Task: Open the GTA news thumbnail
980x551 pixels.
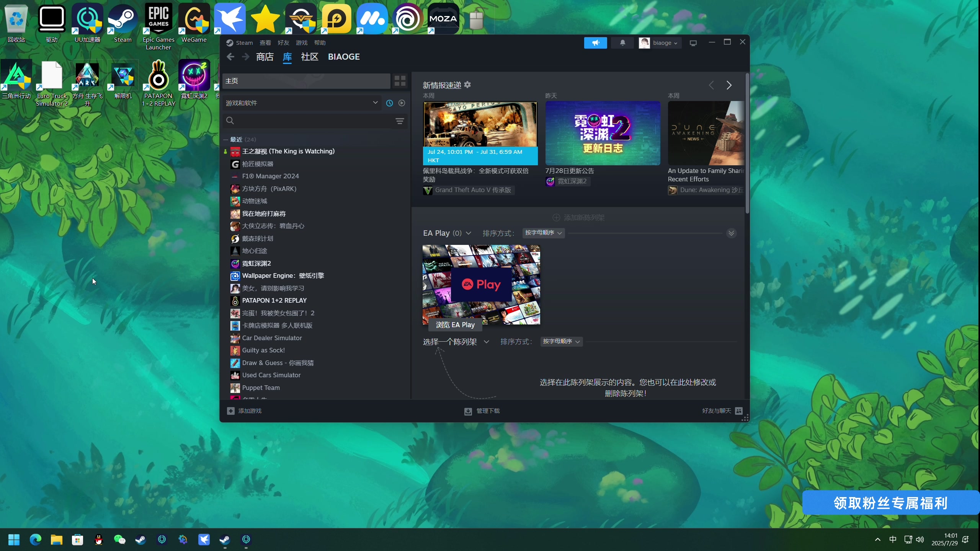Action: [x=480, y=133]
